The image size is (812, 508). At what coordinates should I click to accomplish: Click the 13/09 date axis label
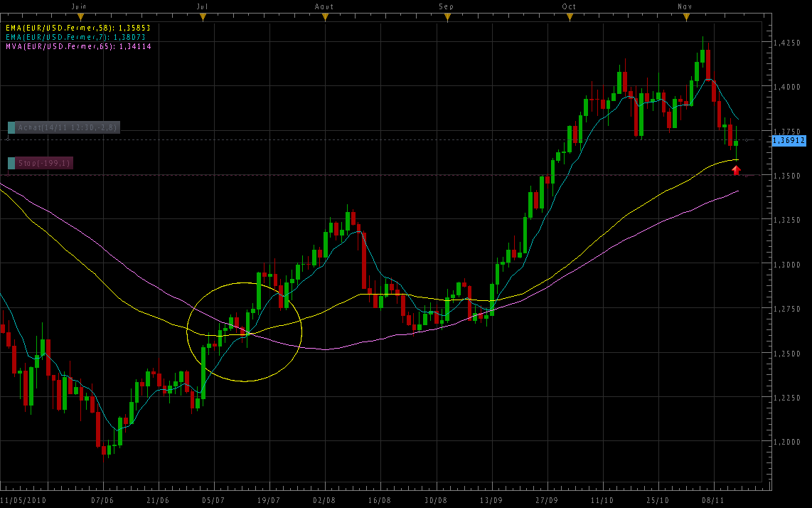coord(491,501)
